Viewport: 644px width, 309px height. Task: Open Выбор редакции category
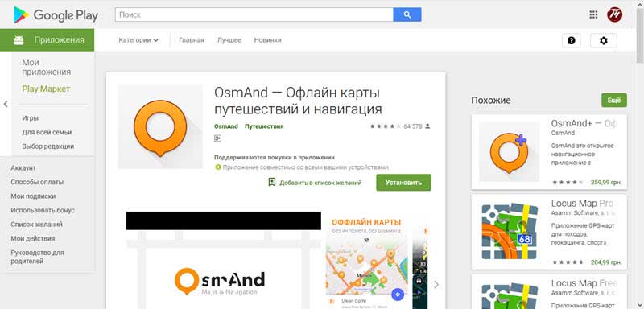click(x=48, y=146)
